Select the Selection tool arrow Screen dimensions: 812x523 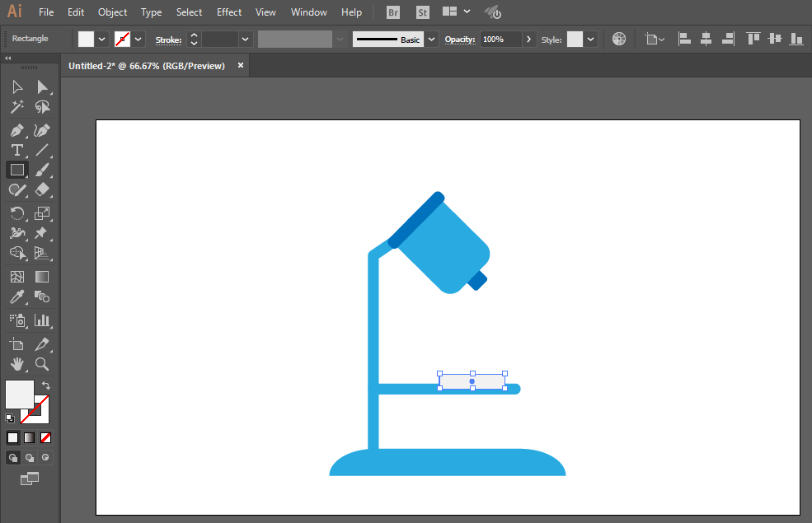point(17,87)
